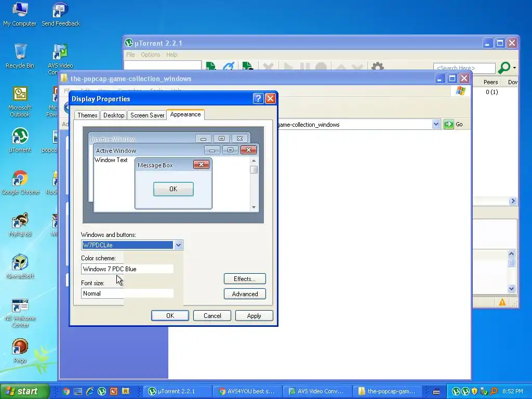The image size is (532, 399).
Task: Select the NS Welcome Center desktop icon
Action: [x=20, y=312]
